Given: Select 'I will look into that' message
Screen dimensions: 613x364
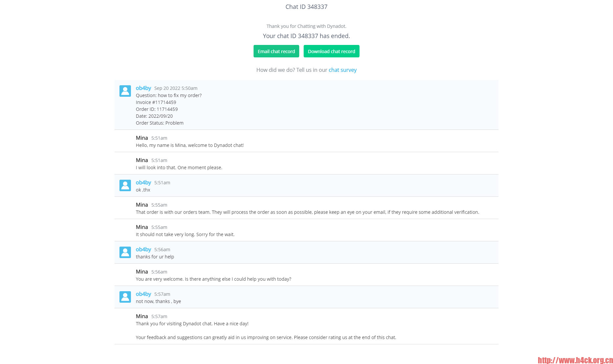Looking at the screenshot, I should 179,168.
